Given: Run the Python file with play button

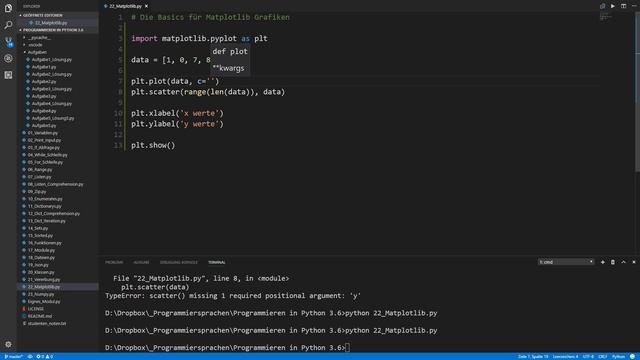Looking at the screenshot, I should 613,6.
